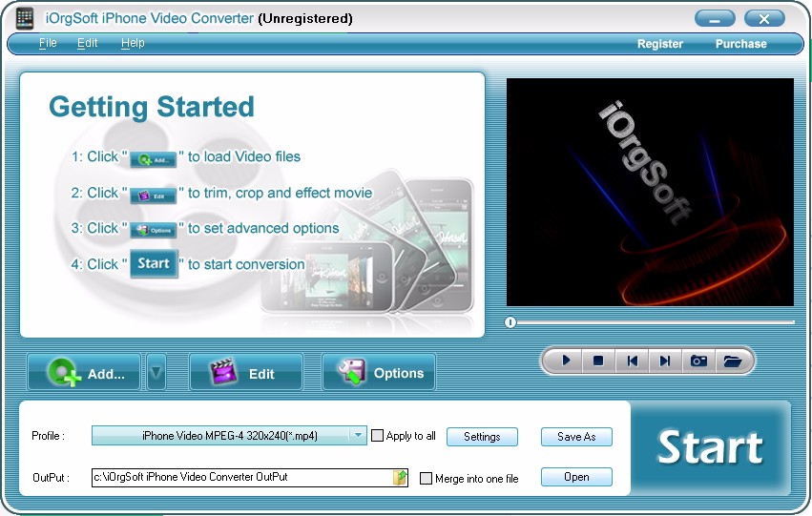Screen dimensions: 812x516
Task: Click the big Start conversion button
Action: (710, 447)
